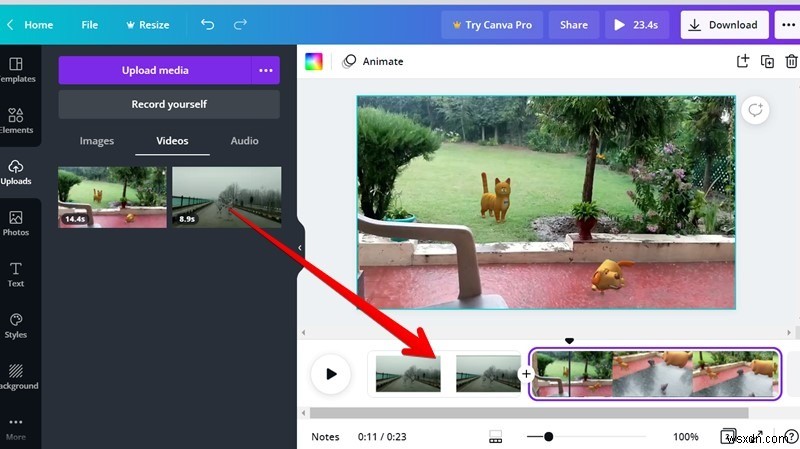Click the timeline horizontal scrollbar

tap(529, 413)
